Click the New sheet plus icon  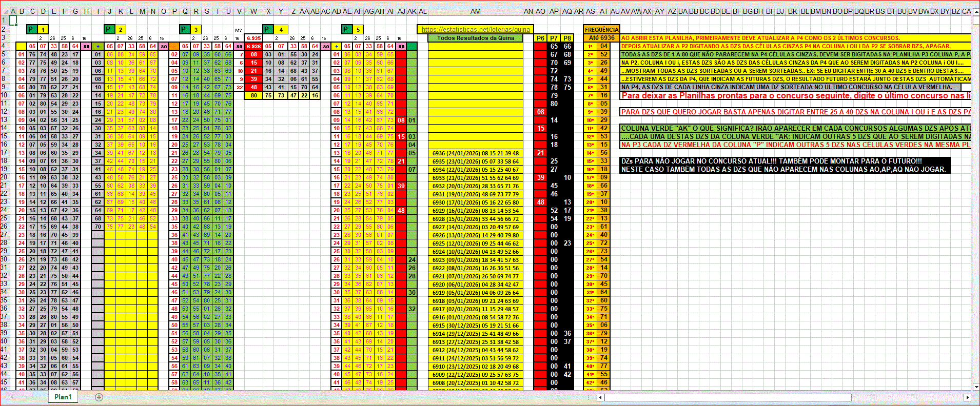point(99,397)
